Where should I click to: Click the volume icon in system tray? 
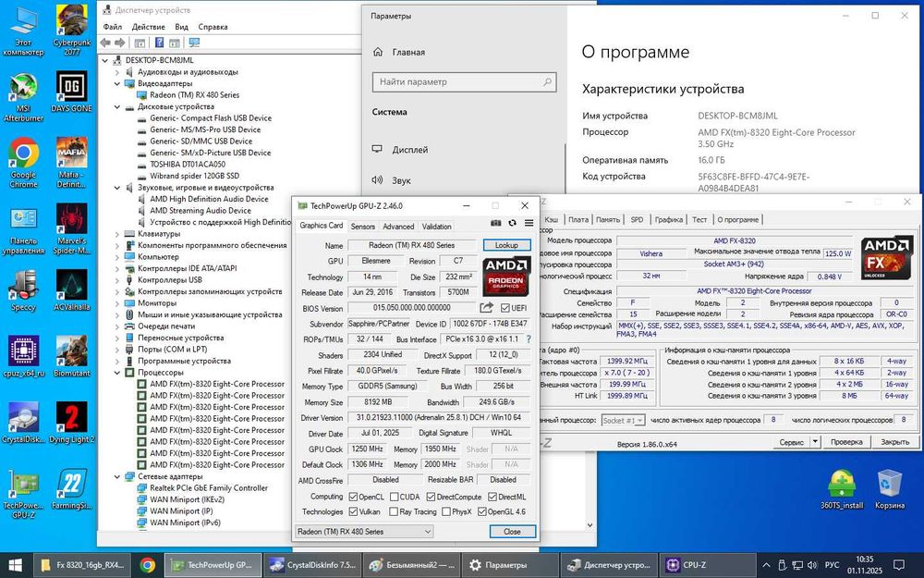click(812, 565)
